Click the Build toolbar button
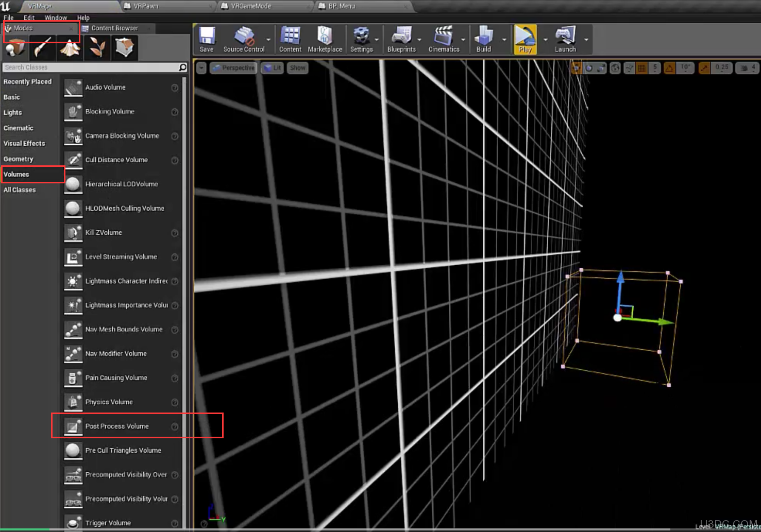This screenshot has height=532, width=761. [483, 40]
